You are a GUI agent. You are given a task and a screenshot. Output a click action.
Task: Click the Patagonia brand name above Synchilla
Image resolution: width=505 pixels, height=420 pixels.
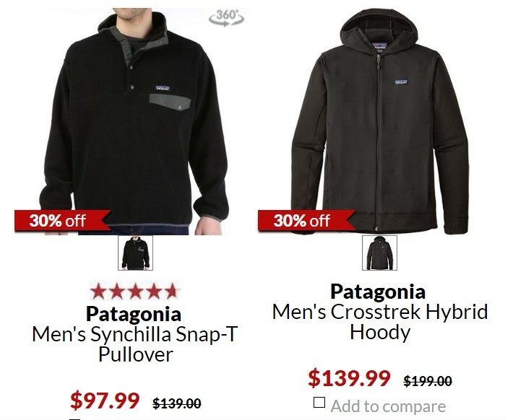point(134,314)
